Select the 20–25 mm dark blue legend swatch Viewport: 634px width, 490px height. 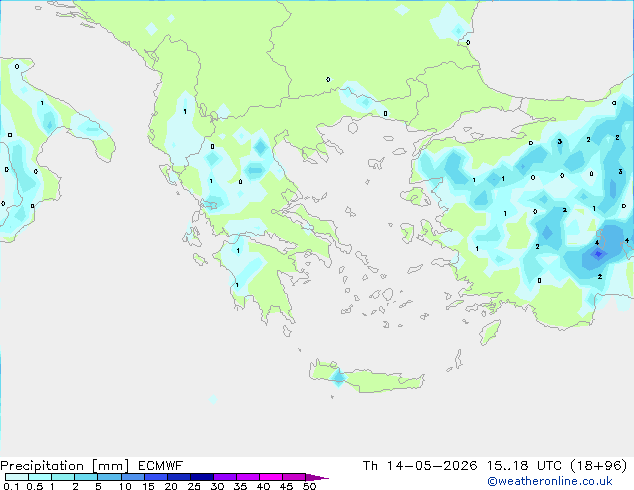[x=179, y=477]
